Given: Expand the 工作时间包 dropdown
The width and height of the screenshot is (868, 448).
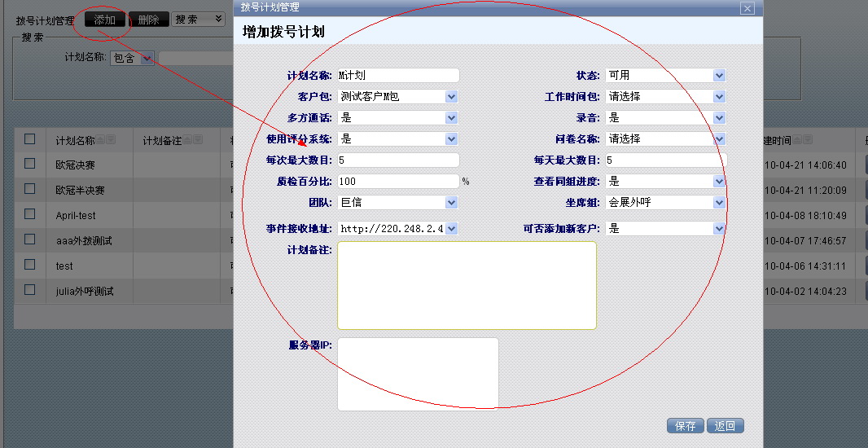Looking at the screenshot, I should (719, 96).
